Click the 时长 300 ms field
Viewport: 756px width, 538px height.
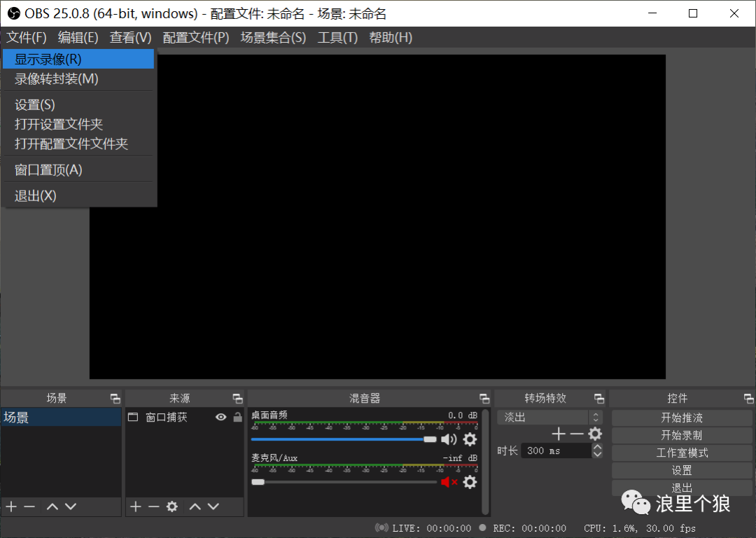click(556, 450)
